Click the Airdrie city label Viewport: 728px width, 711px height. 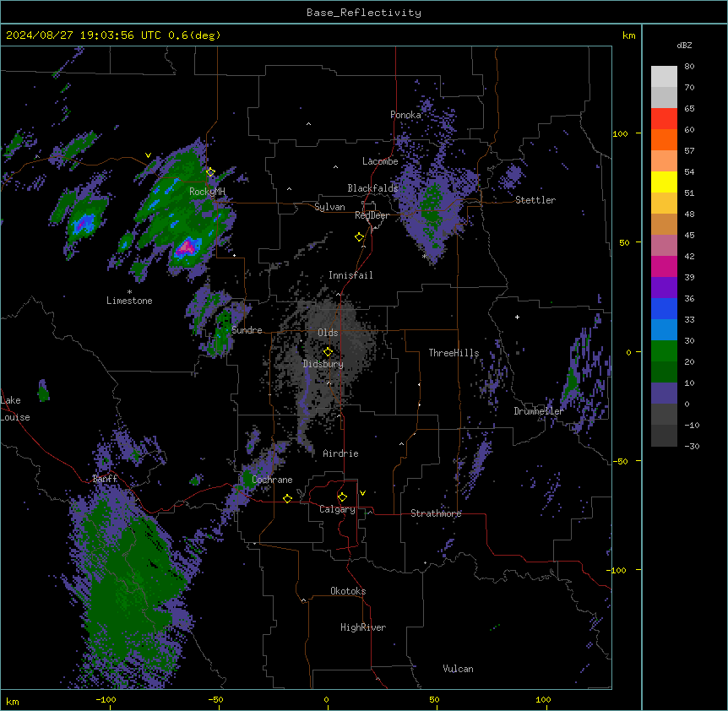341,453
